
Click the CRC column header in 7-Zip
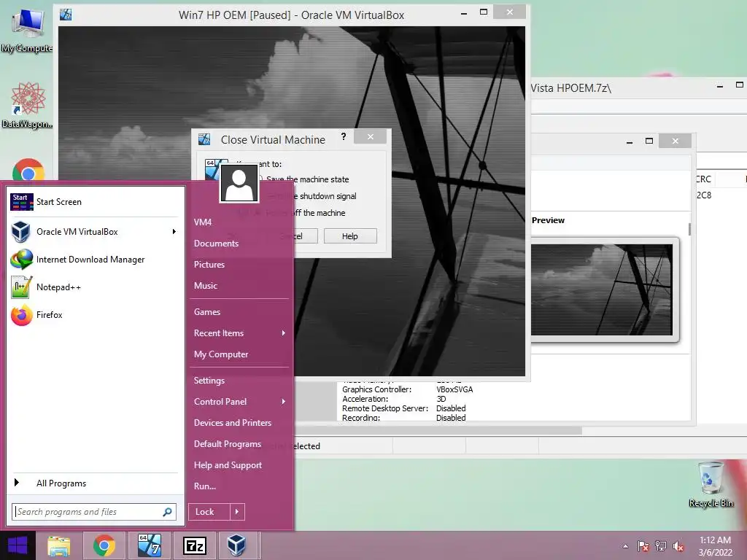click(x=704, y=179)
